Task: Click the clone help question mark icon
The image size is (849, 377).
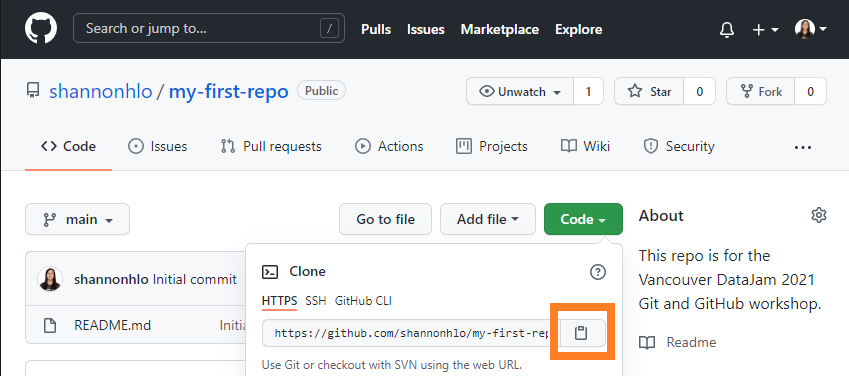Action: pyautogui.click(x=597, y=272)
